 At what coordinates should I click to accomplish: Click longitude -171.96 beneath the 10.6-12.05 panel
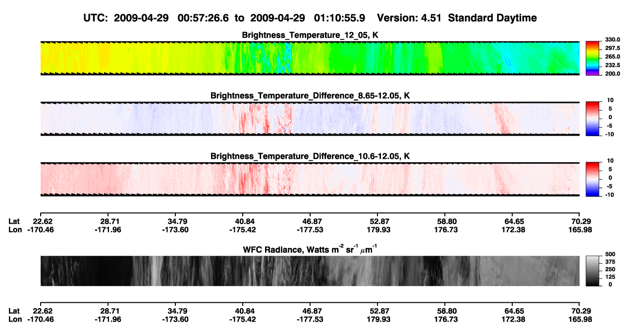point(107,230)
